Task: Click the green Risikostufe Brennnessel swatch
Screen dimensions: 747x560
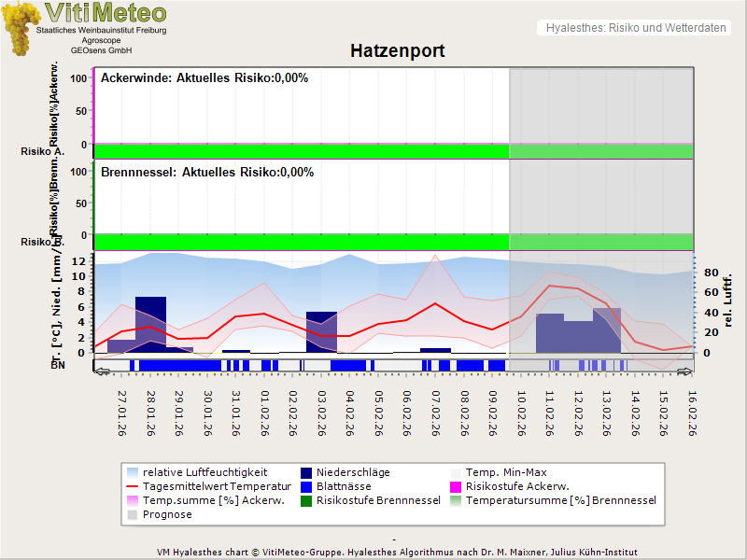Action: [x=307, y=500]
